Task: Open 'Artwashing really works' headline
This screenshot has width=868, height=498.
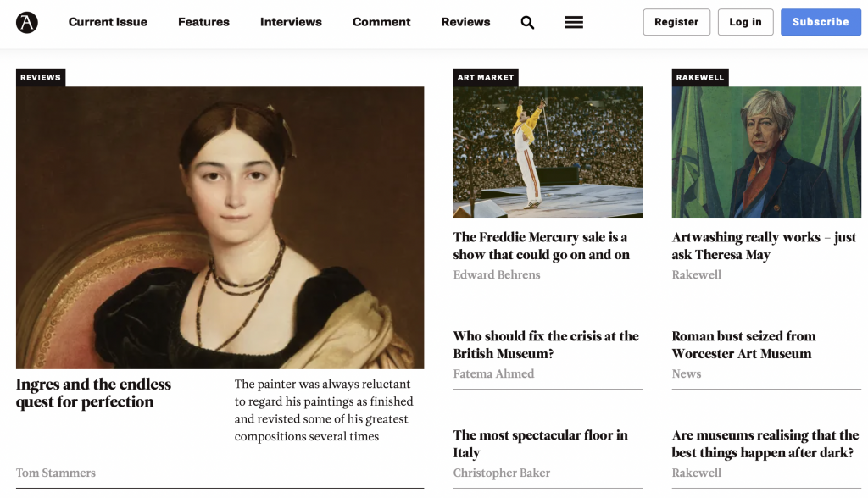Action: [764, 246]
